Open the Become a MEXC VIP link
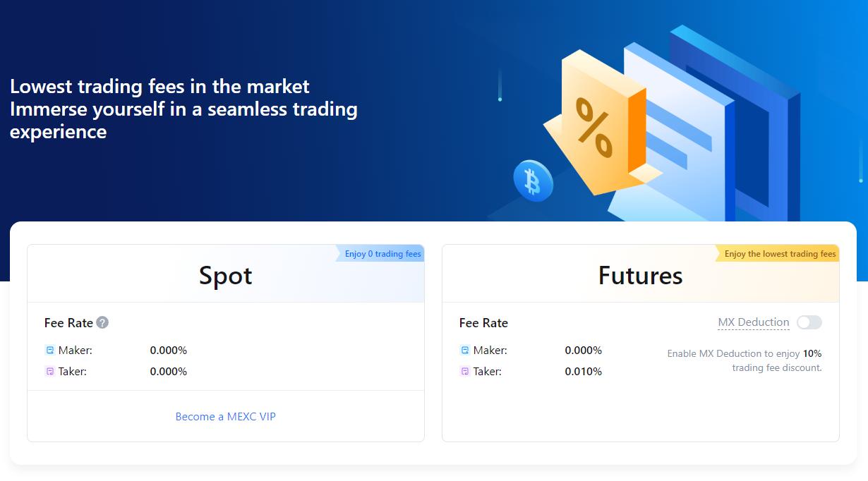The width and height of the screenshot is (868, 481). coord(225,417)
